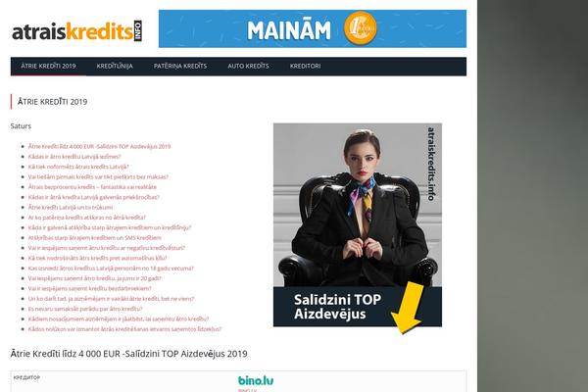This screenshot has height=392, width=588.
Task: Navigate to the KREDITORI menu item
Action: (x=305, y=66)
